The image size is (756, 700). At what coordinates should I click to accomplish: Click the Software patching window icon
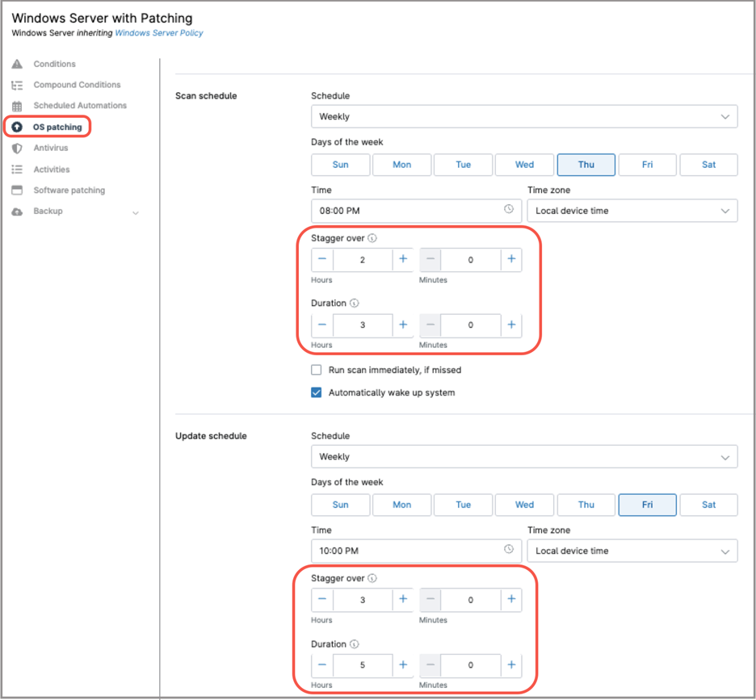(x=17, y=191)
